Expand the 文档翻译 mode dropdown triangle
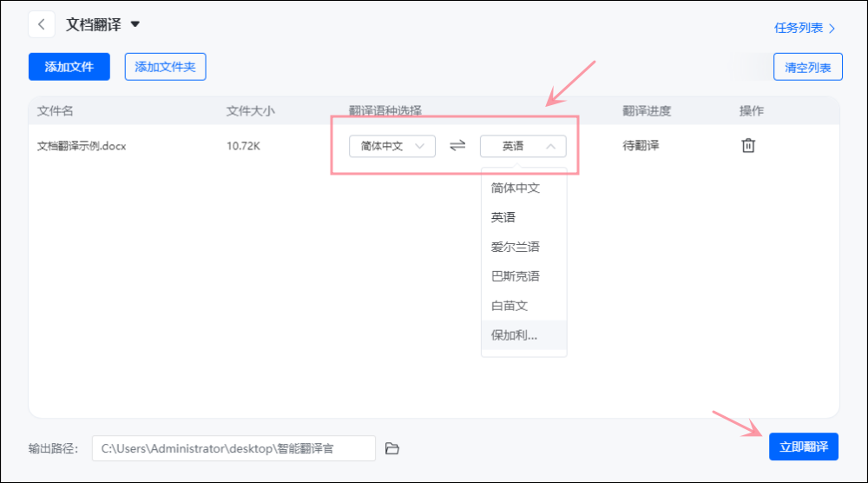 (x=135, y=24)
